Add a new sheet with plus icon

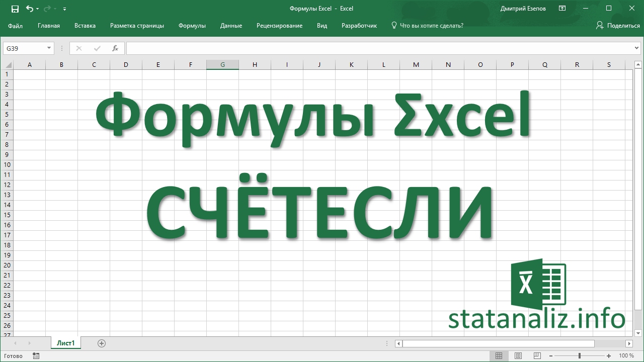click(102, 343)
